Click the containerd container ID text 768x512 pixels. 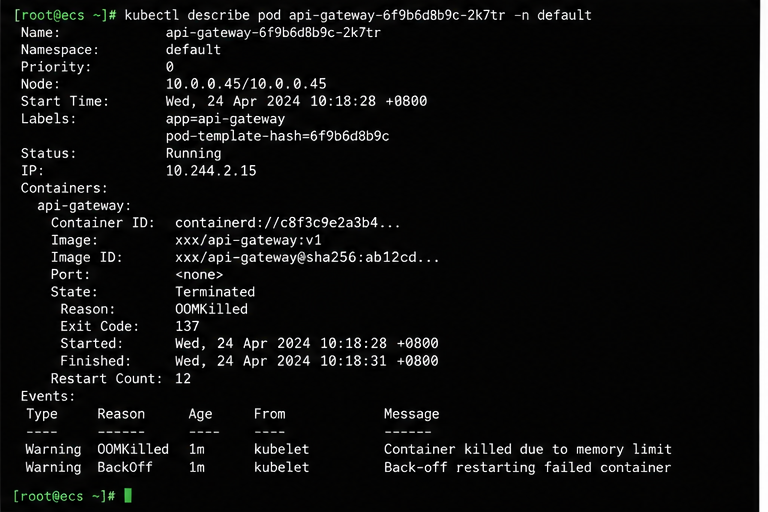(x=288, y=223)
